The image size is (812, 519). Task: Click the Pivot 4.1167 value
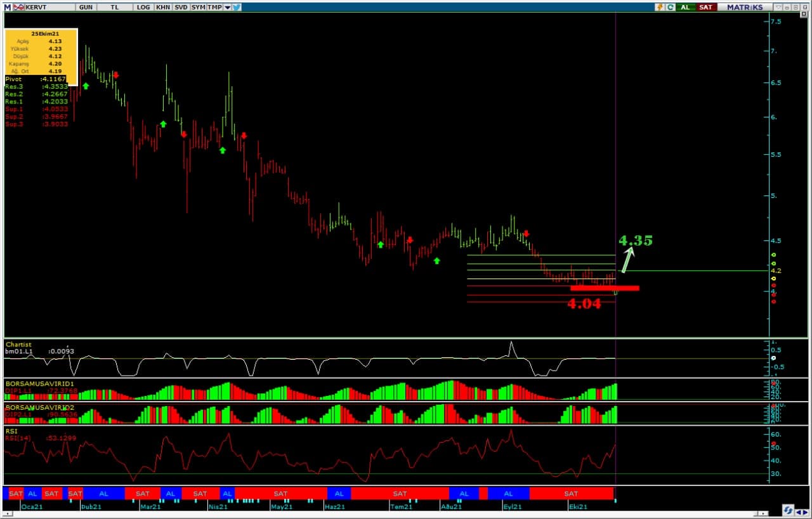[54, 79]
